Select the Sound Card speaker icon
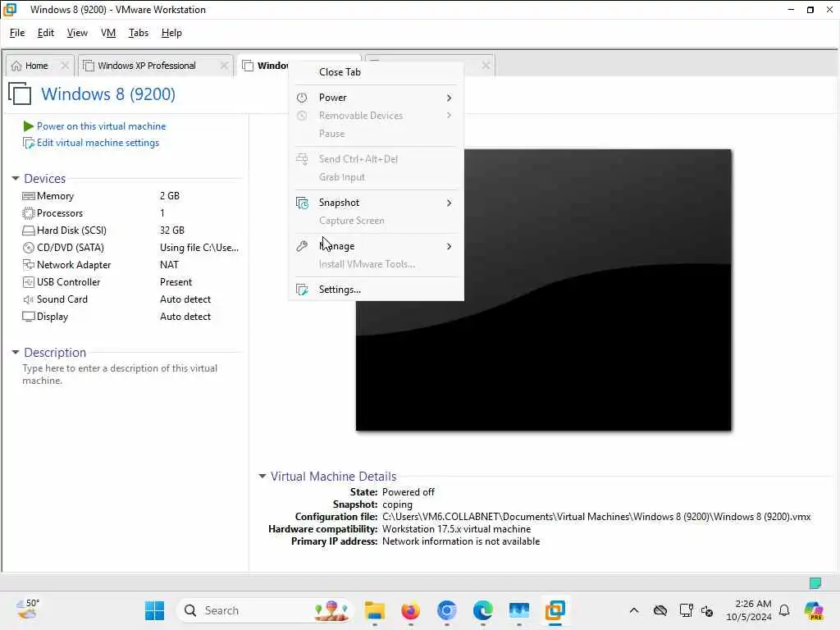The height and width of the screenshot is (630, 840). 29,299
